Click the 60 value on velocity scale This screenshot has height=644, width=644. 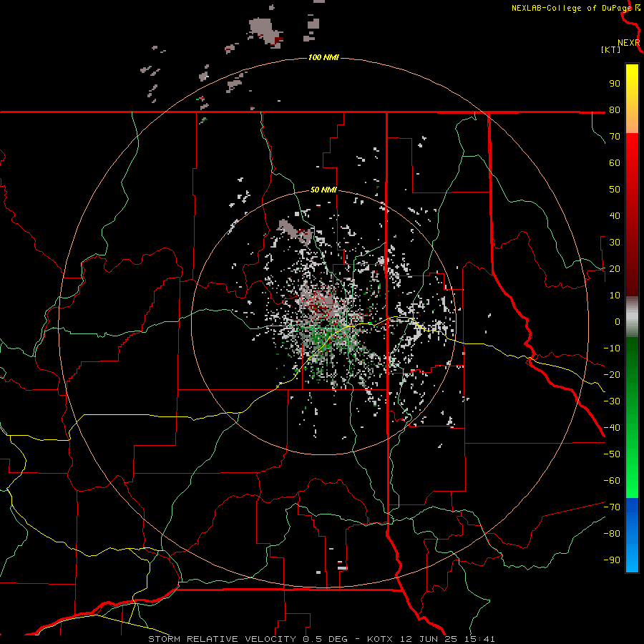(615, 162)
